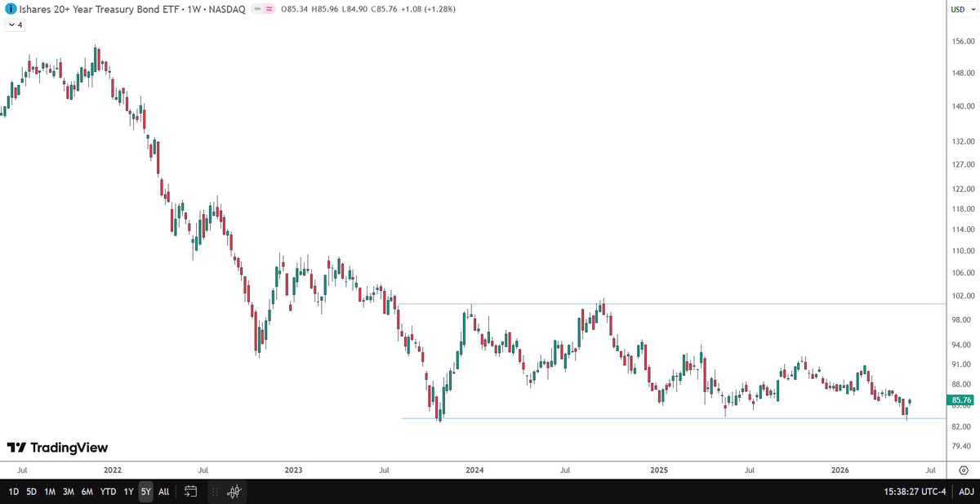The width and height of the screenshot is (980, 504).
Task: Click the blue info icon beside symbol name
Action: (11, 9)
